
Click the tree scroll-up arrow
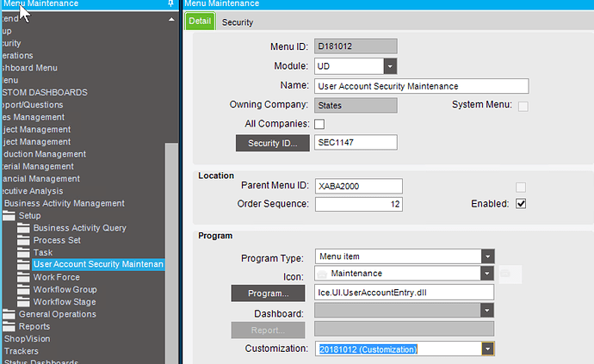[171, 19]
